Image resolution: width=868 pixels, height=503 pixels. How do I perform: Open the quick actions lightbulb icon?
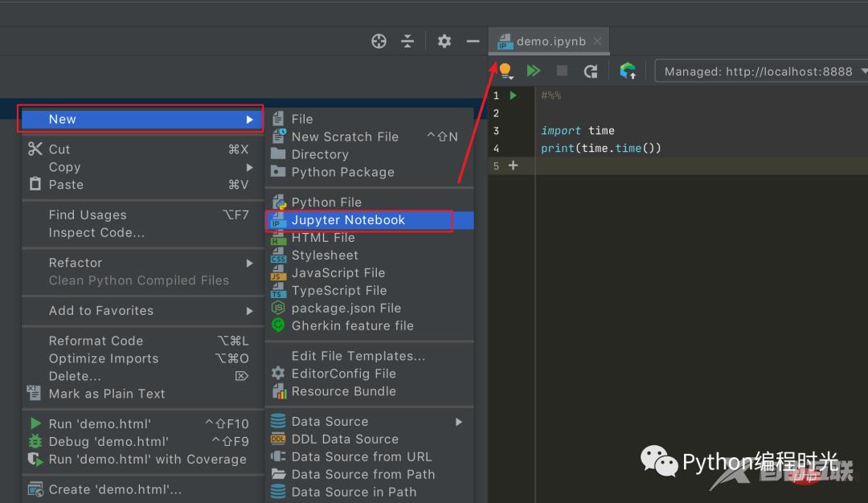(506, 71)
